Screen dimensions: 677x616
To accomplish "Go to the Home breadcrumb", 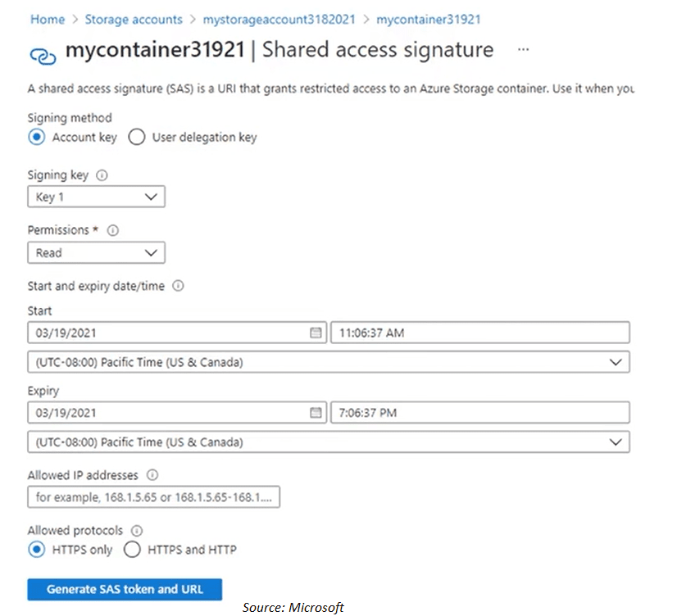I will [47, 19].
